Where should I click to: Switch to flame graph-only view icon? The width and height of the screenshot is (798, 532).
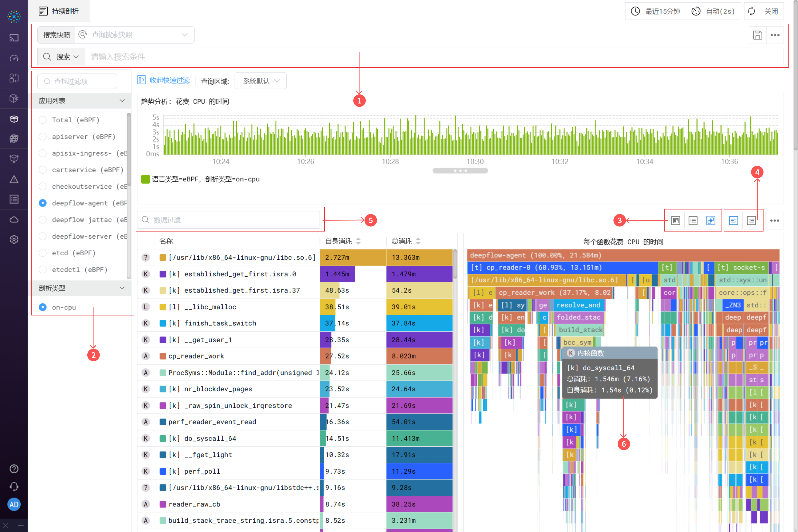[676, 220]
